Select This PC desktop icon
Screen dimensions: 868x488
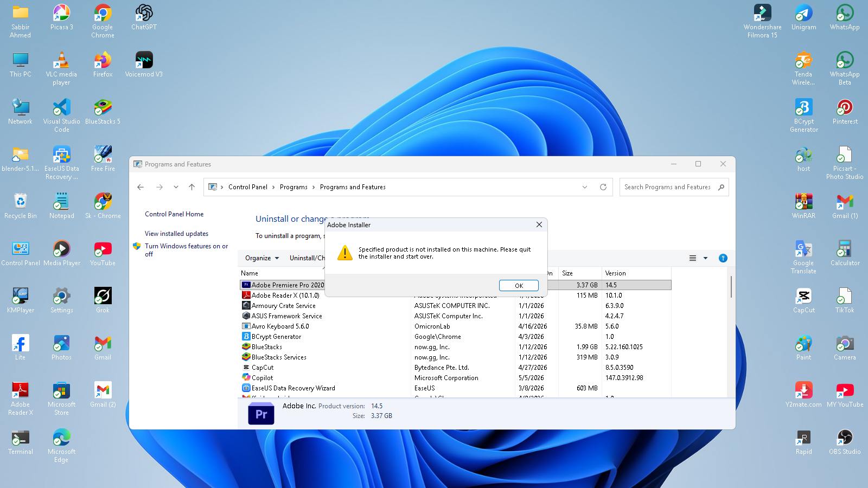pyautogui.click(x=20, y=65)
